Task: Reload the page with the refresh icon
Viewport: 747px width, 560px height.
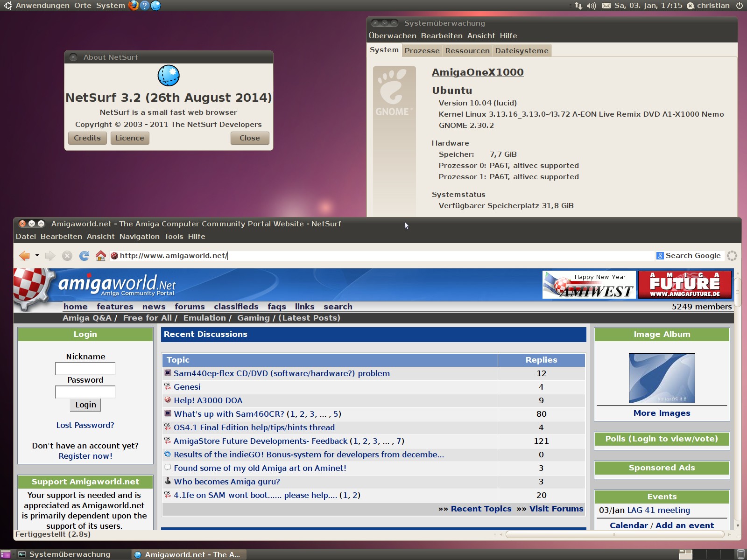Action: 84,256
